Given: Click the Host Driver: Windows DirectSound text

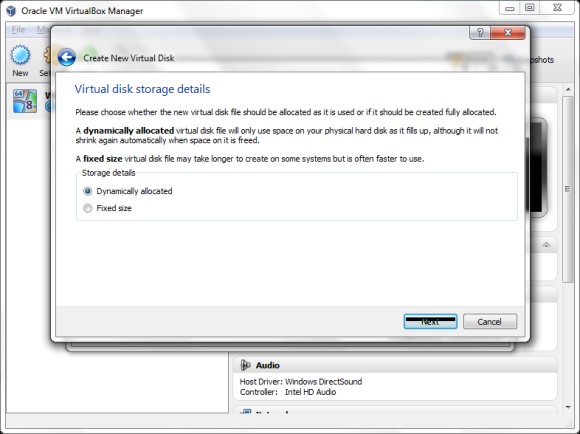Looking at the screenshot, I should pyautogui.click(x=301, y=381).
